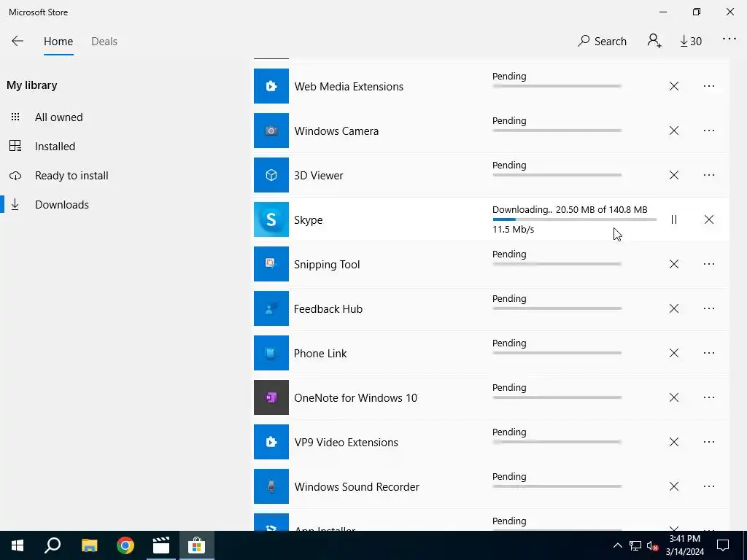Open more options for Phone Link
747x560 pixels.
[709, 353]
